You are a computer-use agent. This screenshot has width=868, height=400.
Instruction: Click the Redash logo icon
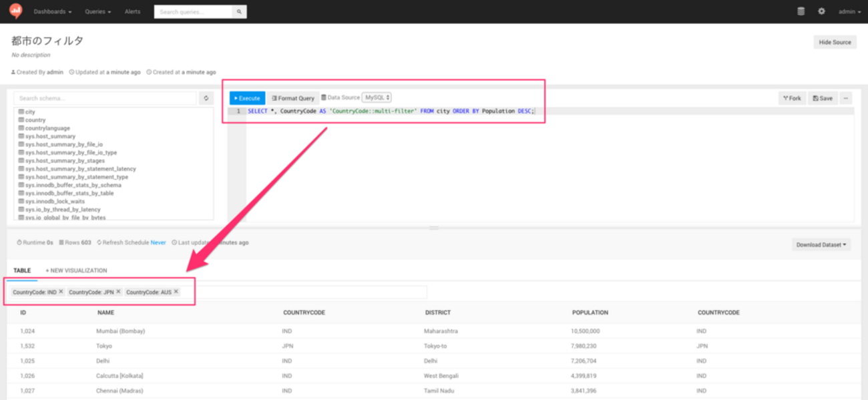click(x=15, y=11)
